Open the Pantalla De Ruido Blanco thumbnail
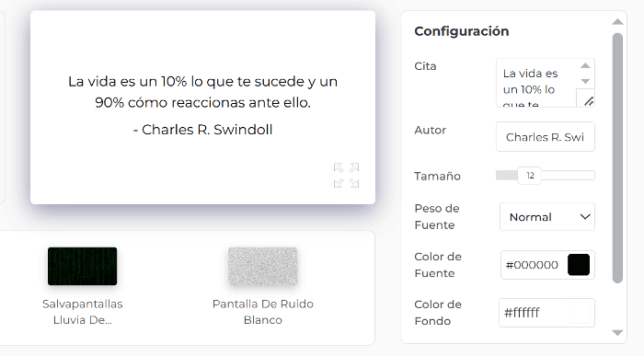Screen dimensions: 644x356 click(x=263, y=266)
